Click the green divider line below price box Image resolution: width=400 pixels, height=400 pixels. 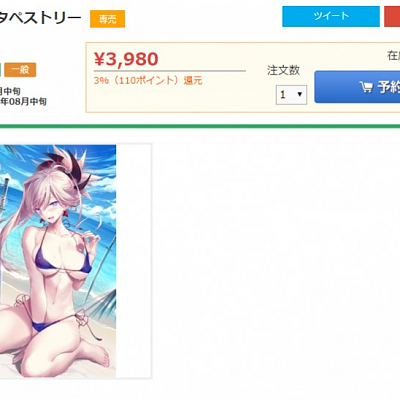click(x=200, y=126)
